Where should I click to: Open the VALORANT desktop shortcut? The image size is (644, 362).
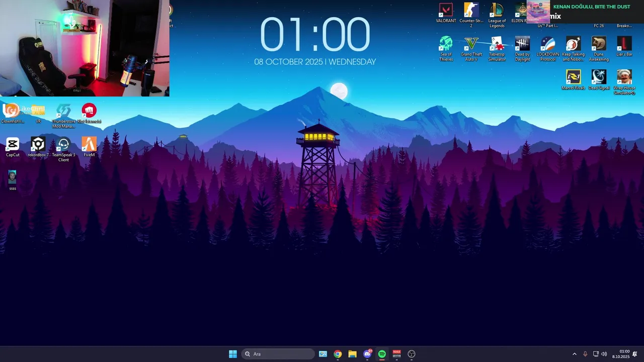(446, 13)
